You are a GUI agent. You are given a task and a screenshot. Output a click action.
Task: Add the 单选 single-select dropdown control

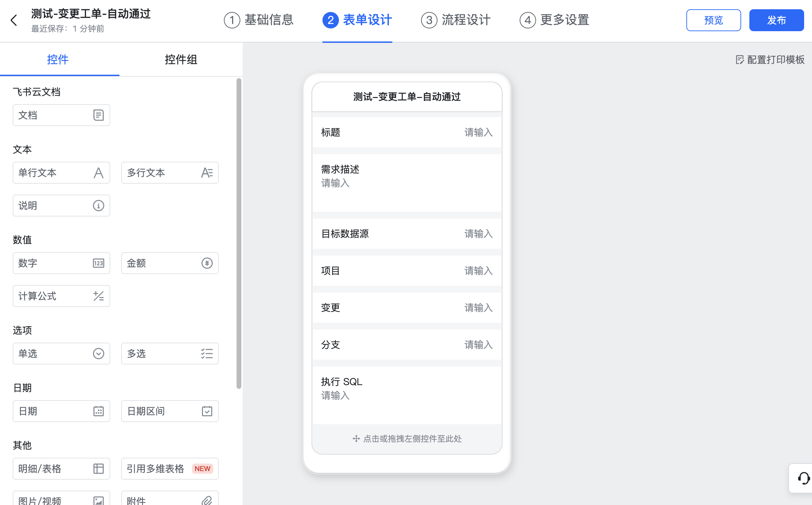point(61,354)
